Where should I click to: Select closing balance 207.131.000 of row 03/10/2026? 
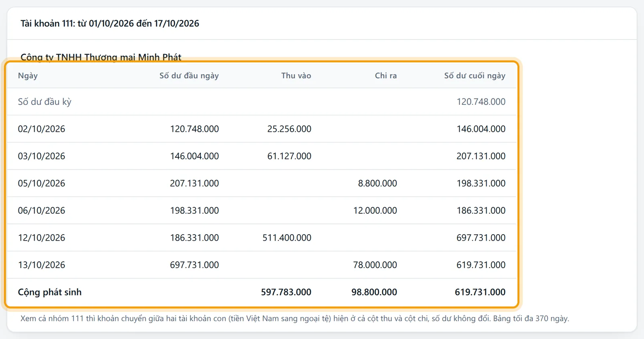coord(481,156)
